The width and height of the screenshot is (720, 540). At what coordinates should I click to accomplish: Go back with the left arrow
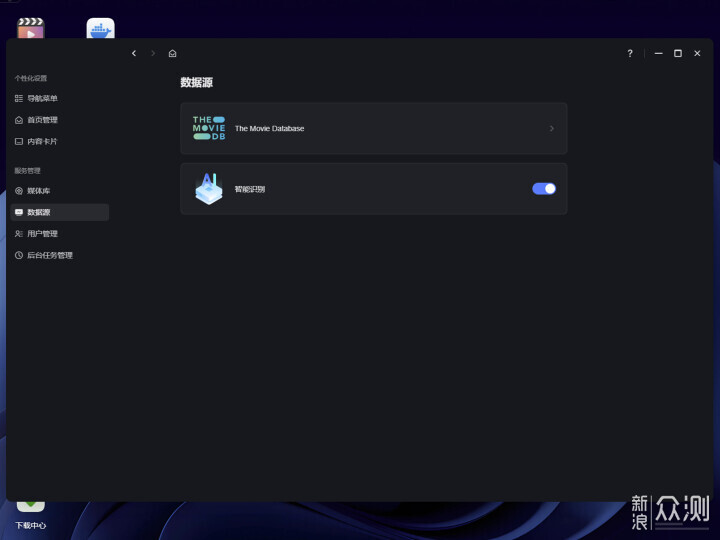point(134,53)
